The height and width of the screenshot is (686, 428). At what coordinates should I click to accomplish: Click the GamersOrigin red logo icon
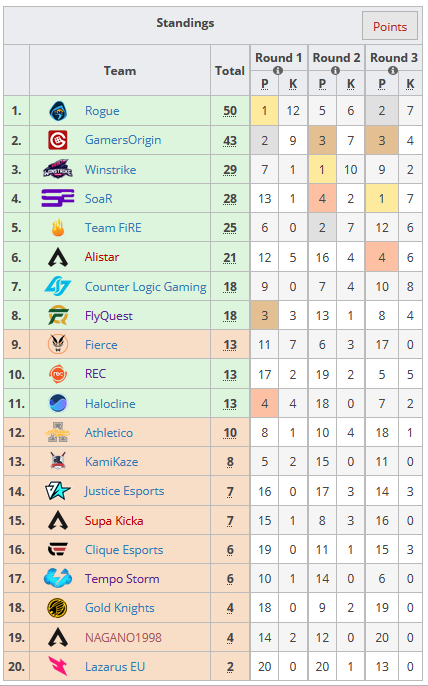(x=58, y=140)
